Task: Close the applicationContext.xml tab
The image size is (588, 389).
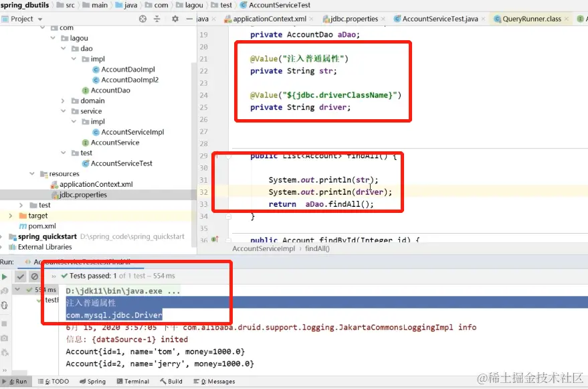Action: click(311, 19)
